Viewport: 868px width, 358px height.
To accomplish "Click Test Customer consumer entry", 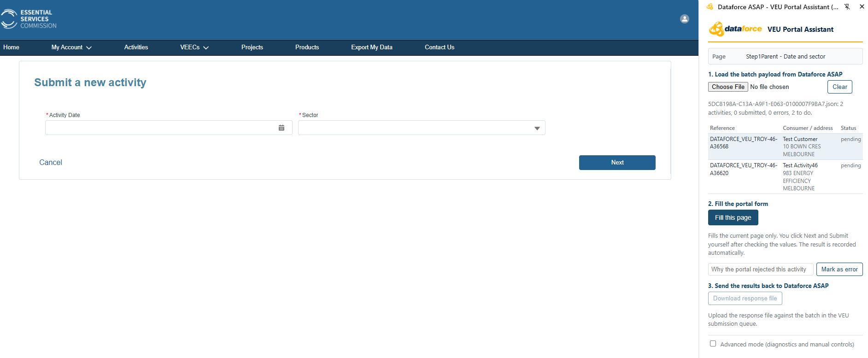I will 800,139.
